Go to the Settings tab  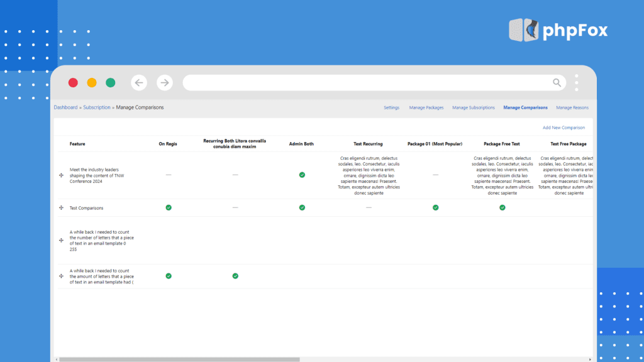coord(391,107)
